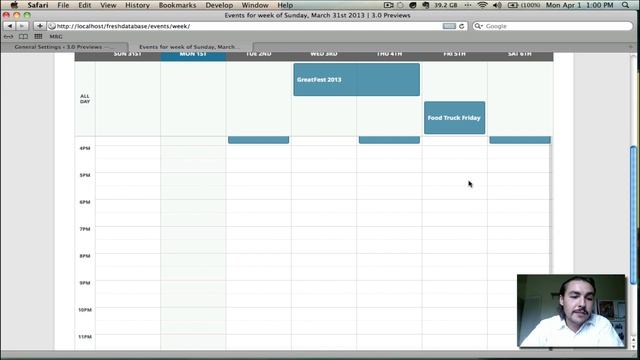The image size is (640, 360).
Task: Open the History menu
Action: pos(137,5)
